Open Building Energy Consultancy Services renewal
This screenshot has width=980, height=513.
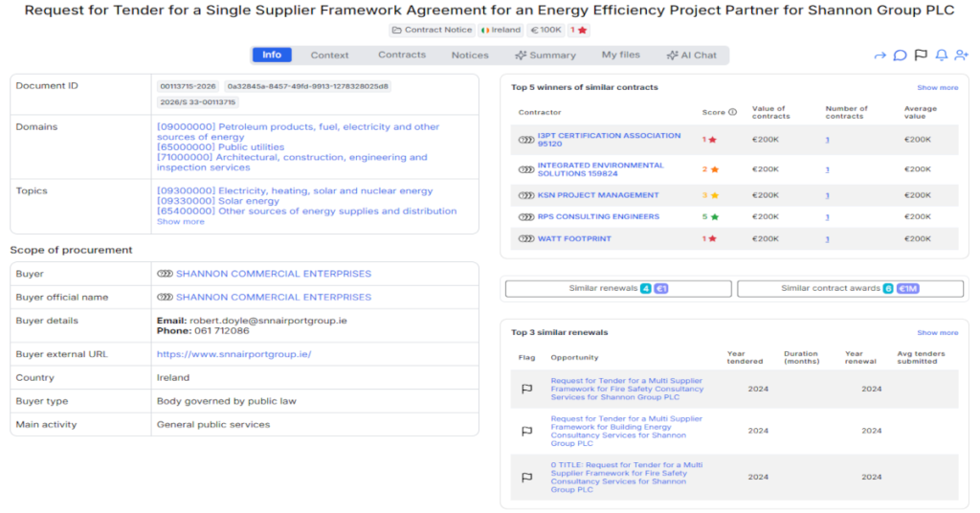click(626, 431)
